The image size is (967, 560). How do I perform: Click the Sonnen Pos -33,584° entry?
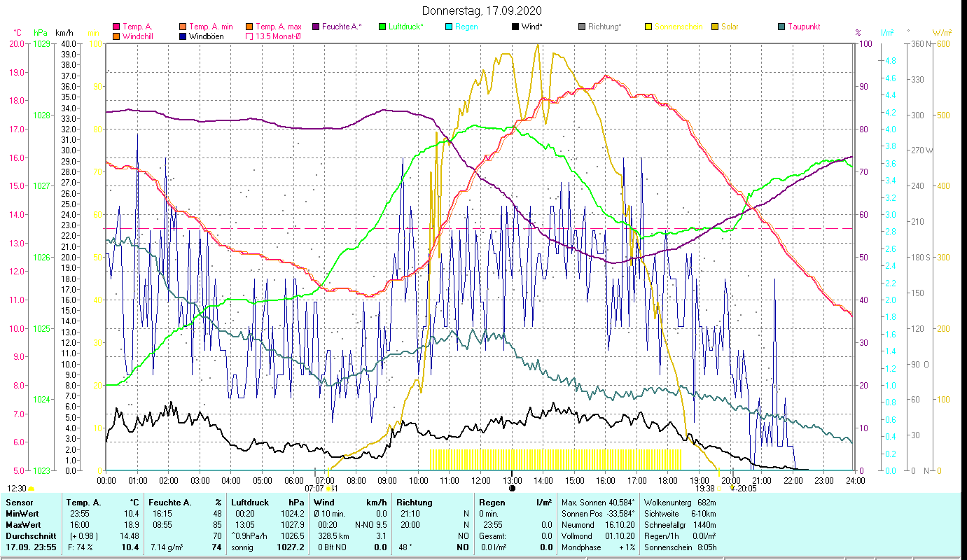[x=599, y=514]
